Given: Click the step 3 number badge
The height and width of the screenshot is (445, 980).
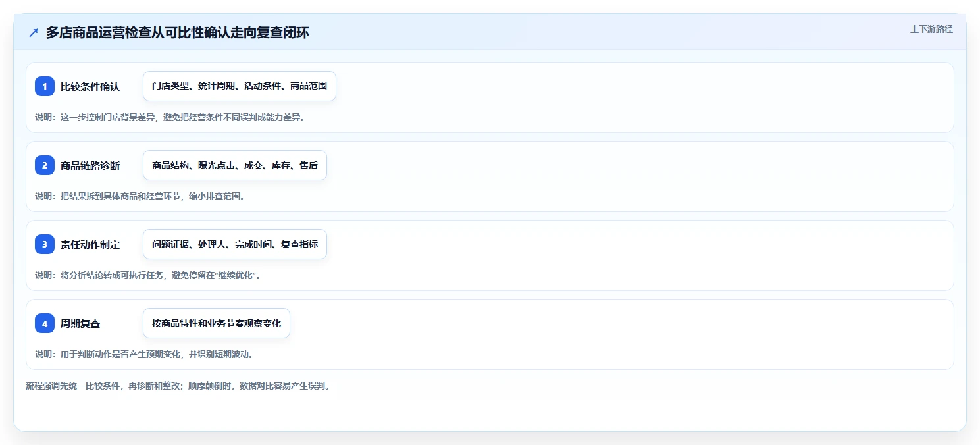Looking at the screenshot, I should pos(45,244).
